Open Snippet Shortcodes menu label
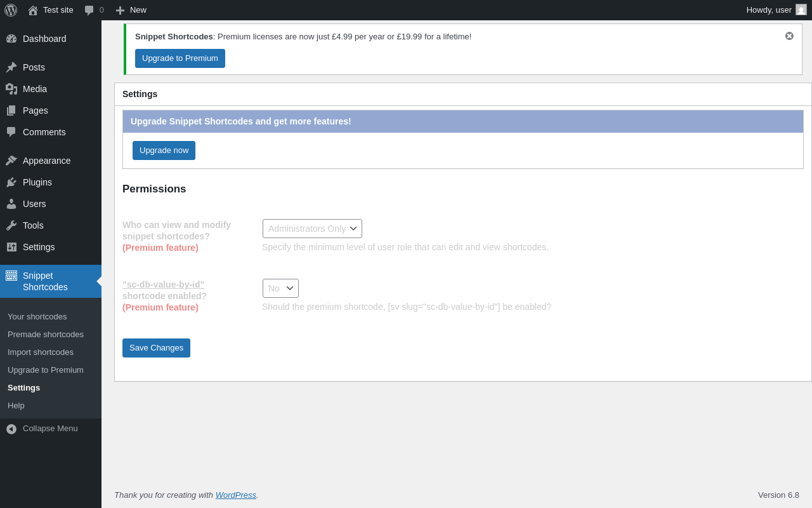Screen dimensions: 812x508 45,281
